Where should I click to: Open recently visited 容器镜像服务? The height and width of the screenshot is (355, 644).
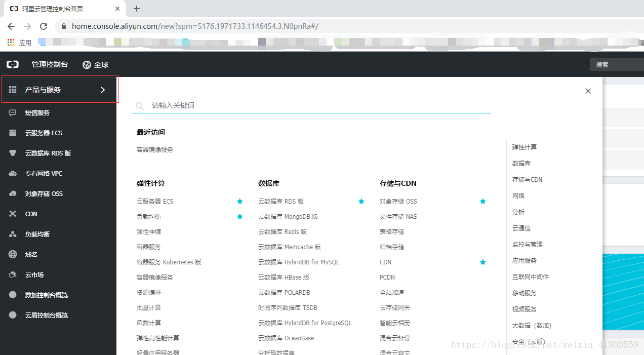(x=155, y=150)
